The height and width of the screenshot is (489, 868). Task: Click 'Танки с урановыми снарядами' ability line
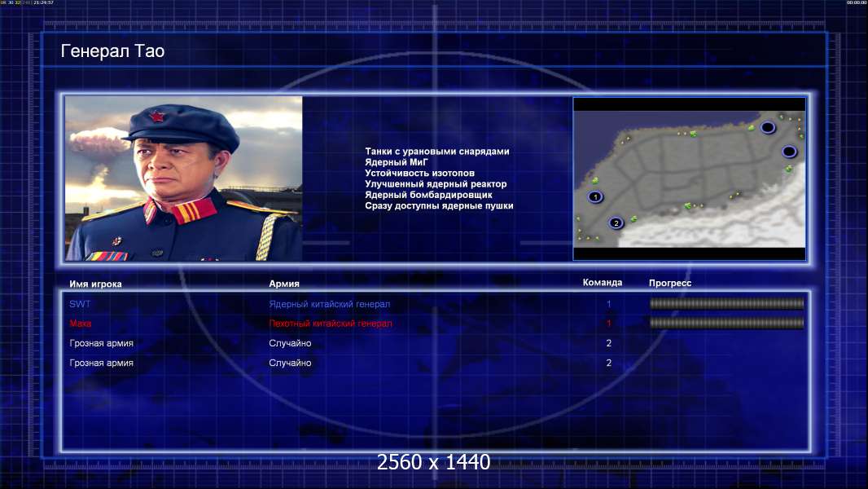tap(436, 152)
